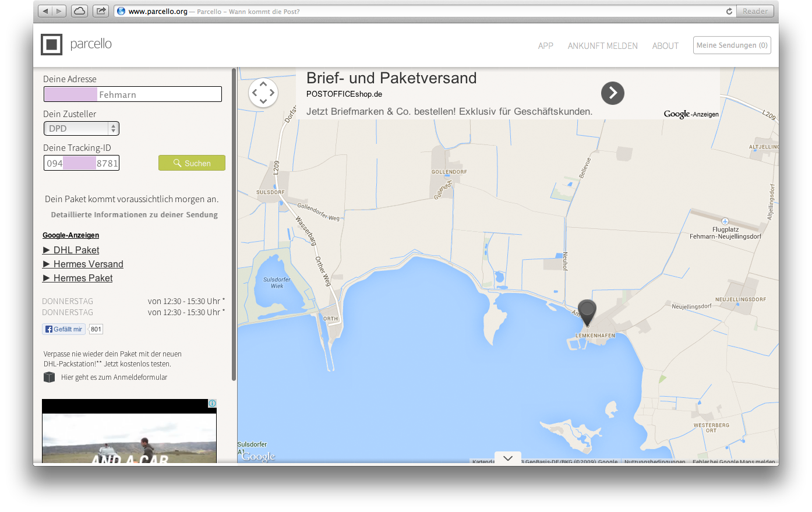Open Detaillierte Informationen zu deiner Sendung
Viewport: 812px width, 512px height.
pyautogui.click(x=135, y=214)
